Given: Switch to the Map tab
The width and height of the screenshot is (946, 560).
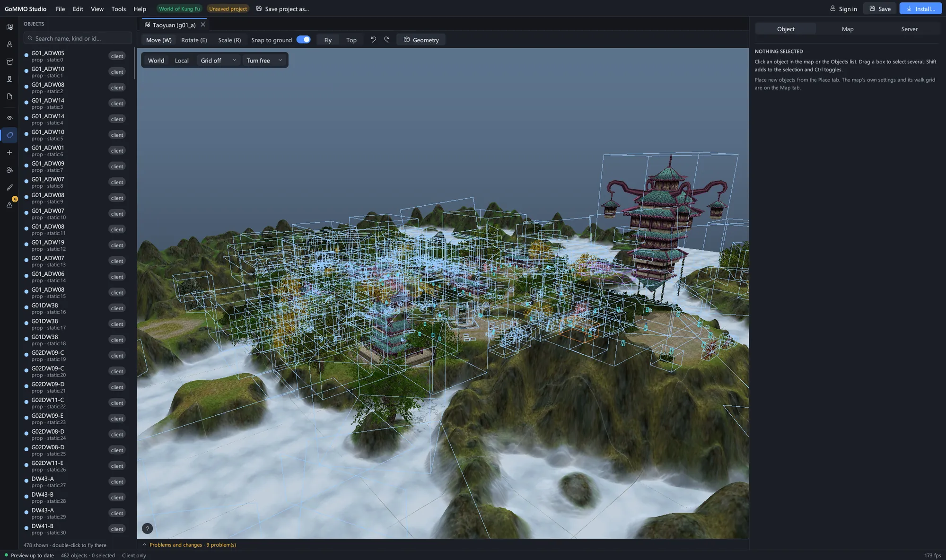Looking at the screenshot, I should [848, 29].
